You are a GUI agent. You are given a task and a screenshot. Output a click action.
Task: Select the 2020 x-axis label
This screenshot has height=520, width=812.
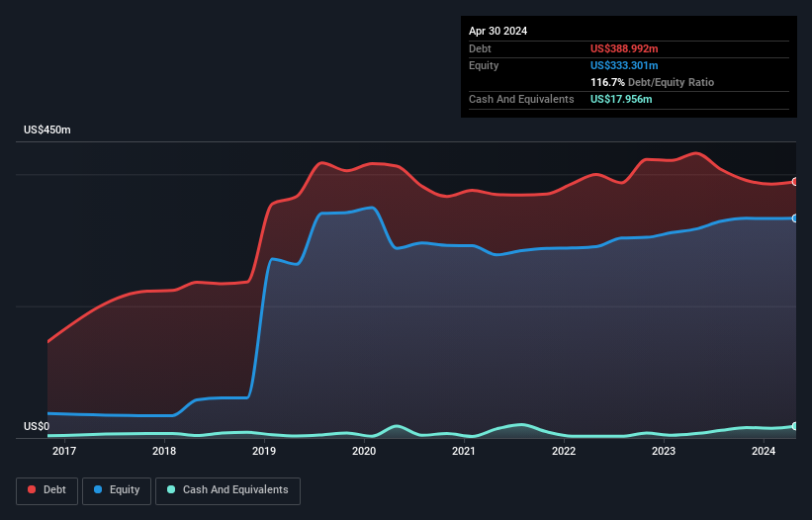tap(364, 451)
